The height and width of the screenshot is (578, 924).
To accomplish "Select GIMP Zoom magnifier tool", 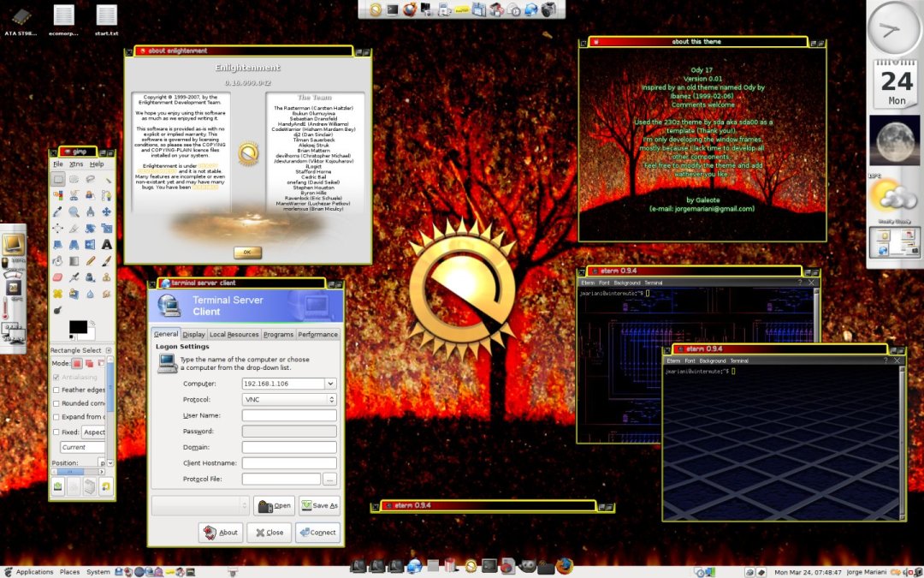I will tap(74, 212).
